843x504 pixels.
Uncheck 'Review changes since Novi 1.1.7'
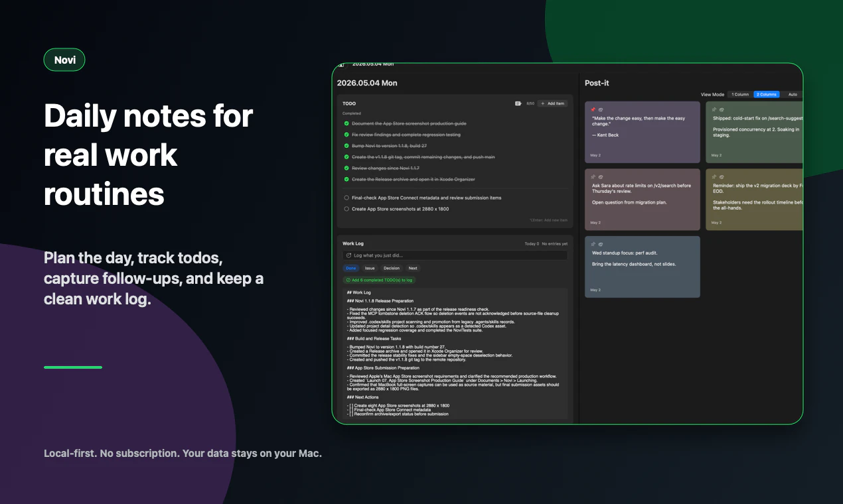pos(346,168)
